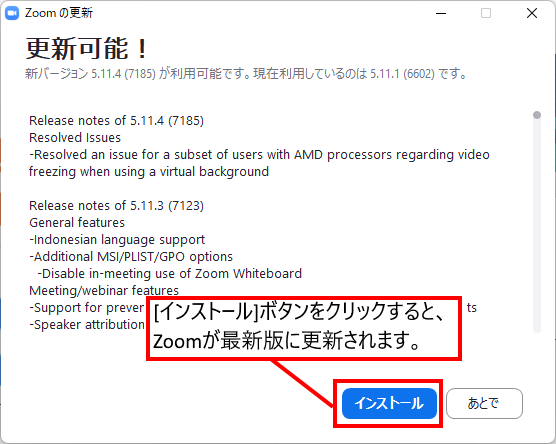This screenshot has width=556, height=444.
Task: Click the lower scrollbar track of release notes
Action: click(537, 227)
